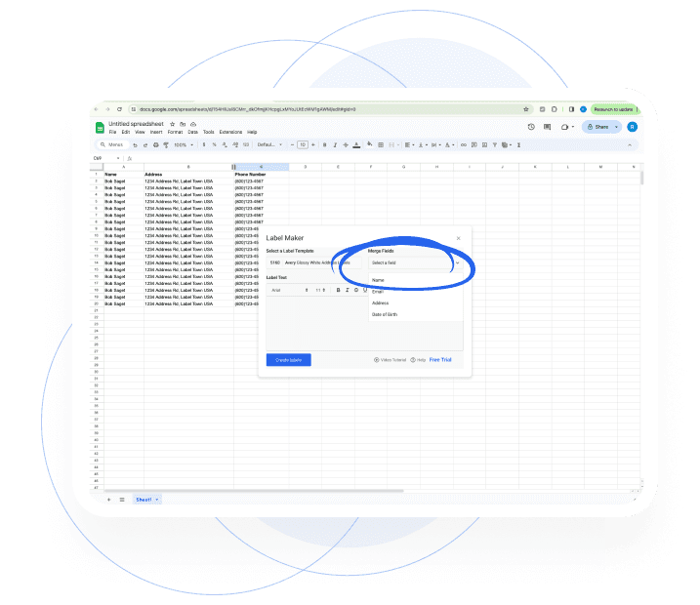Screen dimensions: 700x605
Task: Click the Google Sheets home logo
Action: [100, 128]
